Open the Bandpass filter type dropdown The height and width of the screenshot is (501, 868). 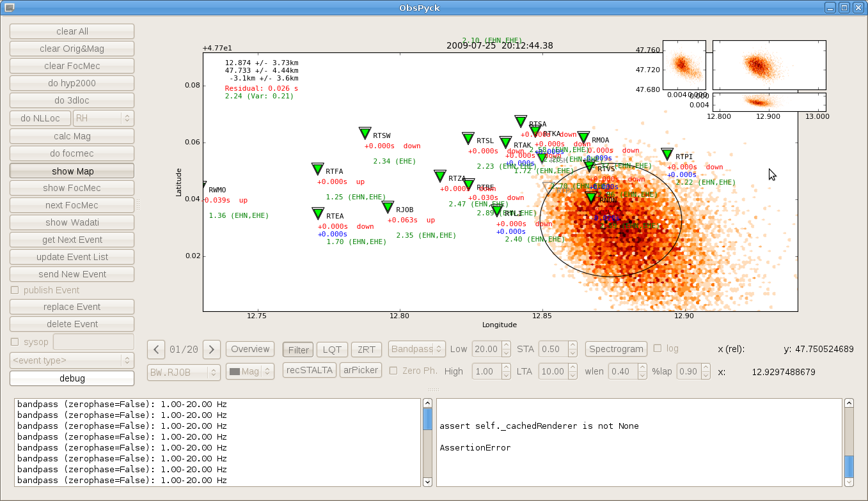tap(416, 349)
